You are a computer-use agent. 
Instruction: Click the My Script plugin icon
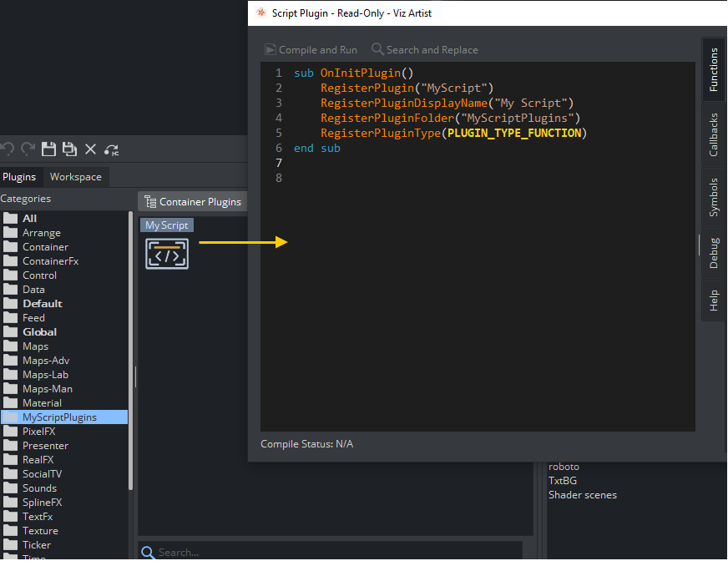167,254
